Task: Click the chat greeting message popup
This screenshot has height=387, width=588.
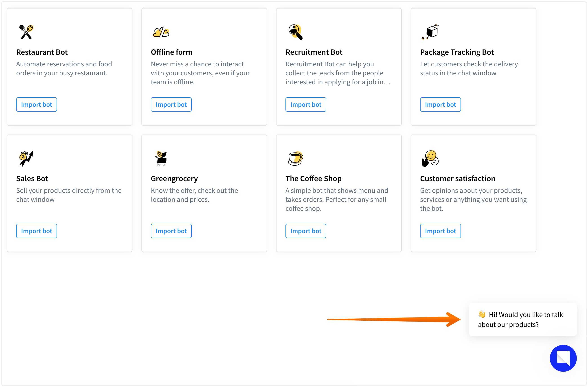Action: click(x=522, y=319)
